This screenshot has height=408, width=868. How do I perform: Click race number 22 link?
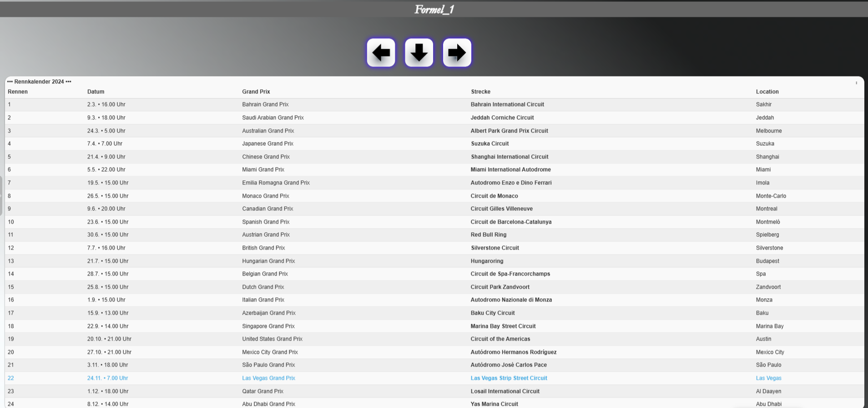11,378
